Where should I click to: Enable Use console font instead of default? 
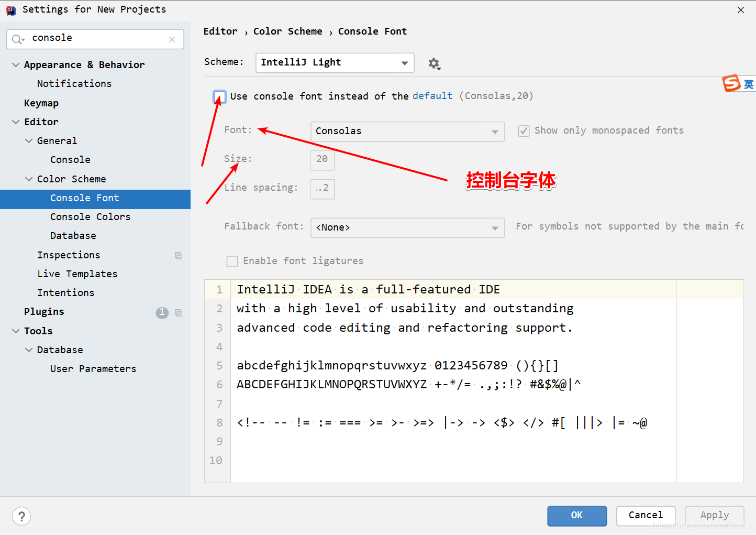[220, 96]
